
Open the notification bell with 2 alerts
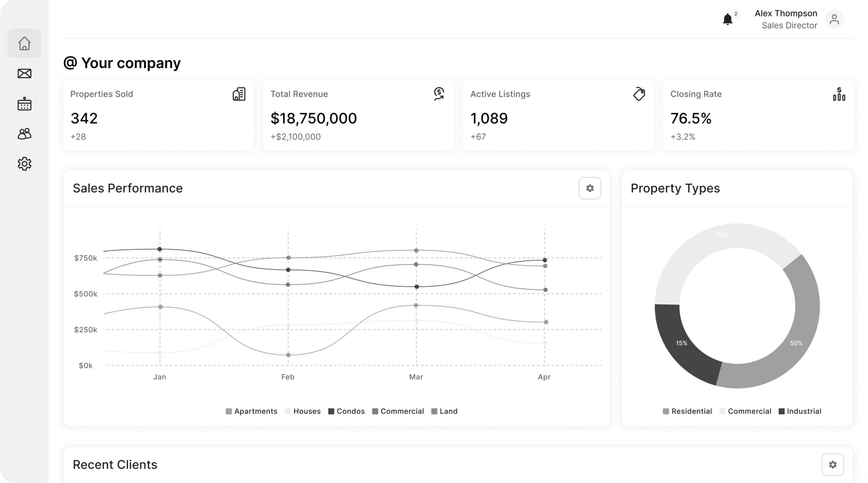point(728,19)
